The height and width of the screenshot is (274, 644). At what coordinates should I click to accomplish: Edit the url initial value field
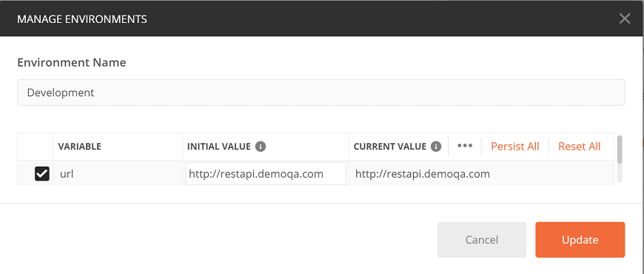265,174
